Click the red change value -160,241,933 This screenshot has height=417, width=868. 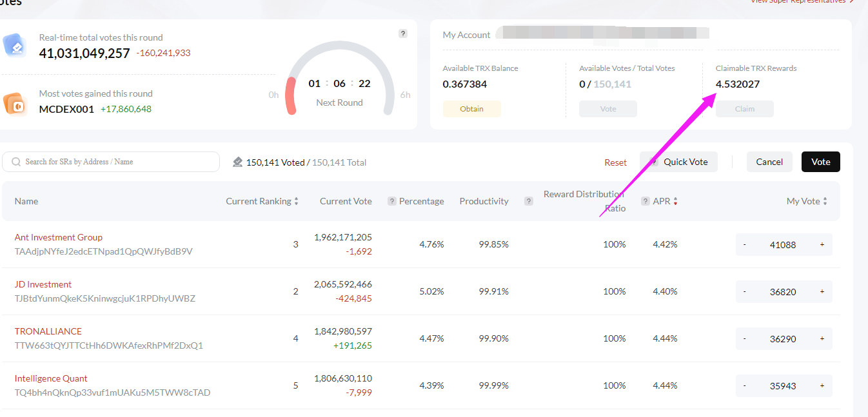tap(163, 53)
